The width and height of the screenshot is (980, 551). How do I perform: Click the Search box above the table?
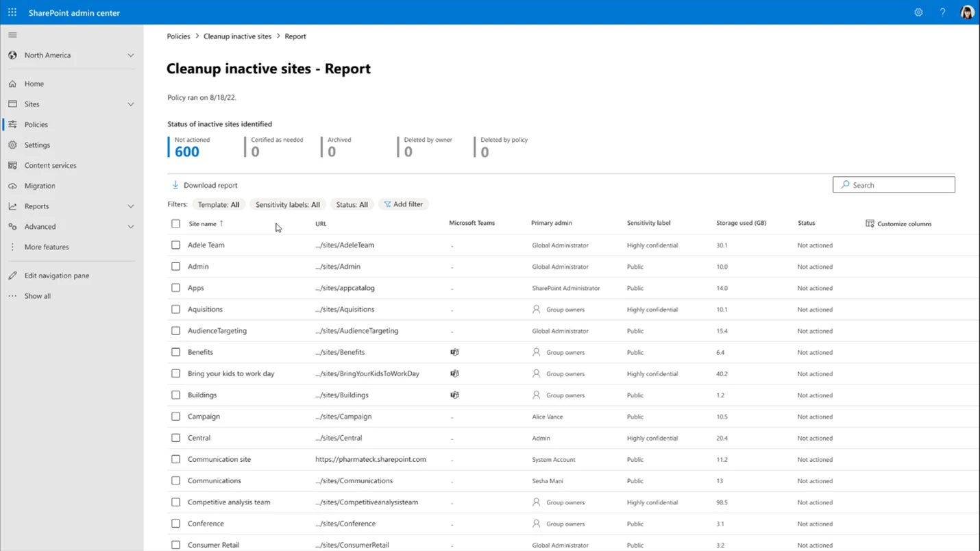tap(893, 184)
